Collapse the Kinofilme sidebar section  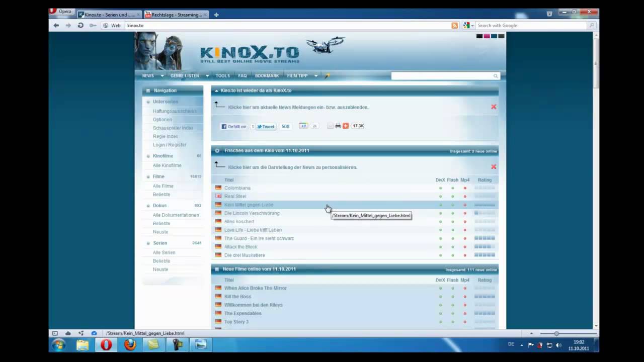pos(148,156)
